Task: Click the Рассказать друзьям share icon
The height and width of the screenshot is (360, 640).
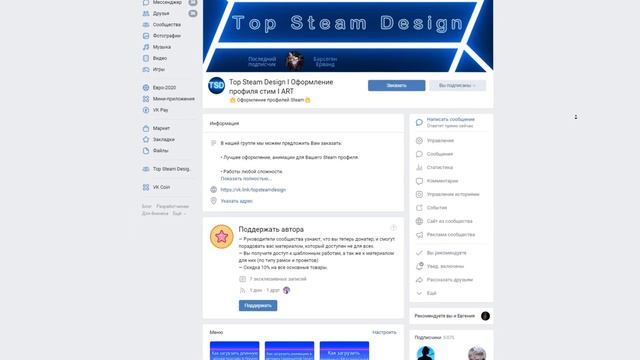Action: pos(419,280)
